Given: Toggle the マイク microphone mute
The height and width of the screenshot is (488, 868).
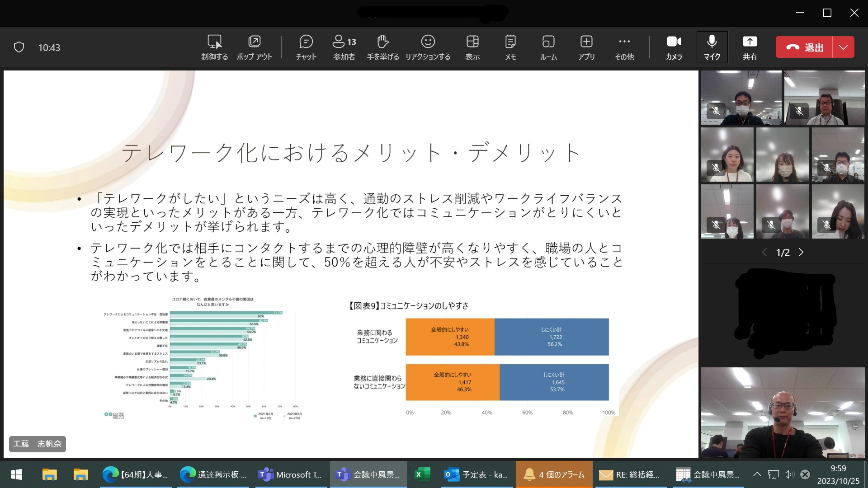Looking at the screenshot, I should (712, 47).
